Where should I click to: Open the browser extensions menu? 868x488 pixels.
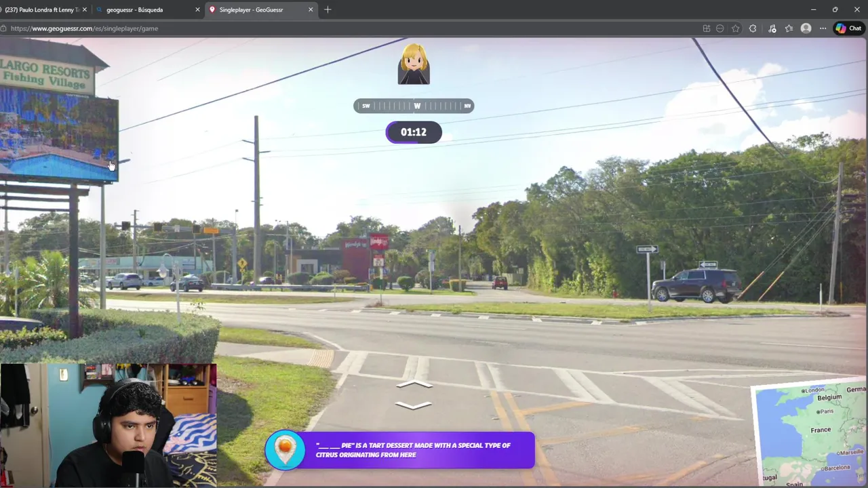tap(753, 28)
